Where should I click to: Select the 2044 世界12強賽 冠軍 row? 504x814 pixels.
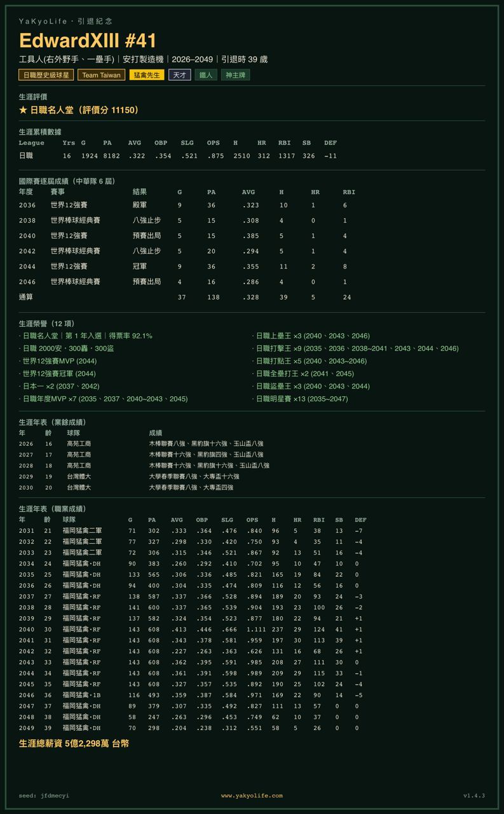coord(252,266)
